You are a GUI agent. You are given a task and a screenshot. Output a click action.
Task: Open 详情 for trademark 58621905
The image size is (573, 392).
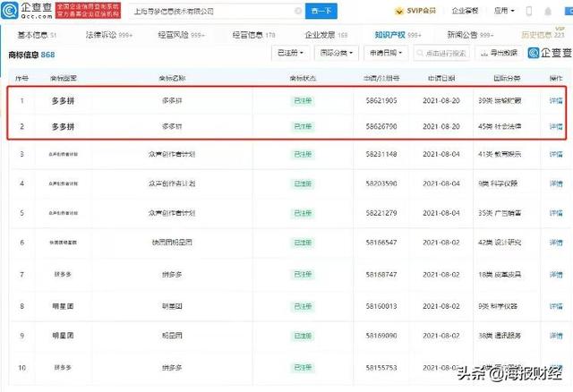[x=556, y=100]
